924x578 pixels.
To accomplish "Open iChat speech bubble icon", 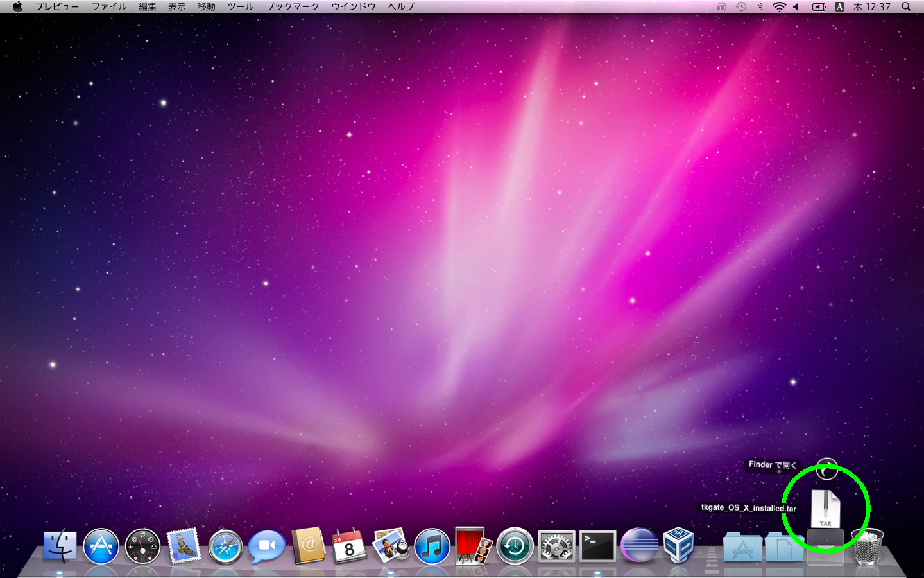I will click(x=267, y=547).
